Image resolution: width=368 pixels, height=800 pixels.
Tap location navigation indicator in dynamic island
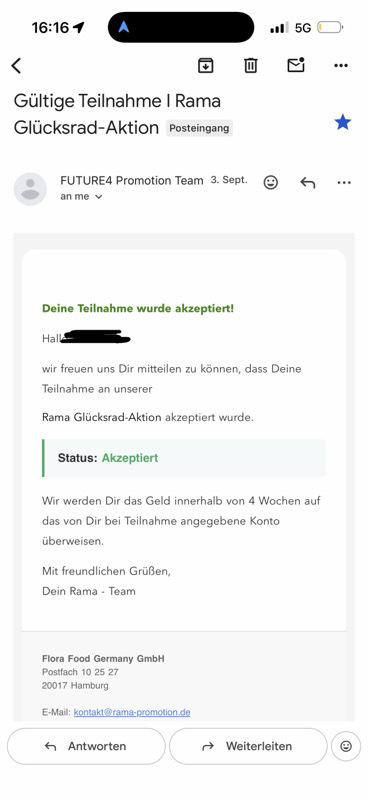(124, 27)
